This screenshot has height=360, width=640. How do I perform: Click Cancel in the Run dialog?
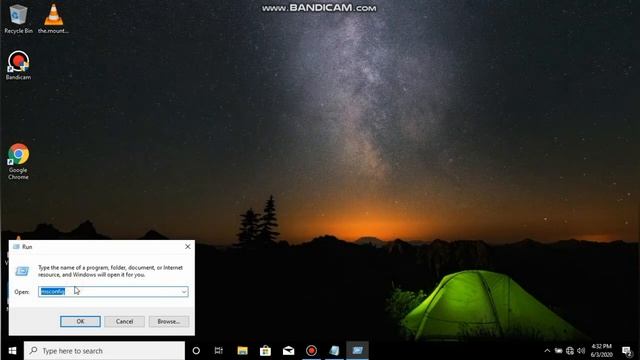click(124, 321)
